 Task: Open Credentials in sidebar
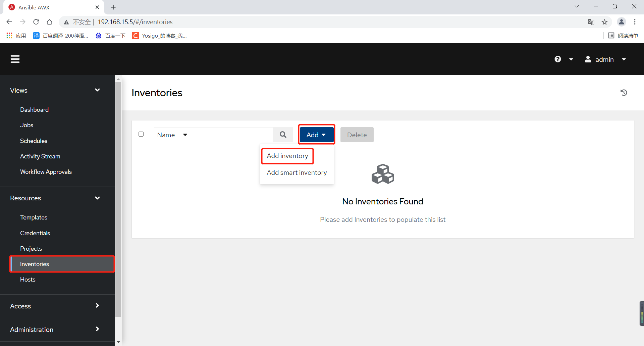(35, 233)
